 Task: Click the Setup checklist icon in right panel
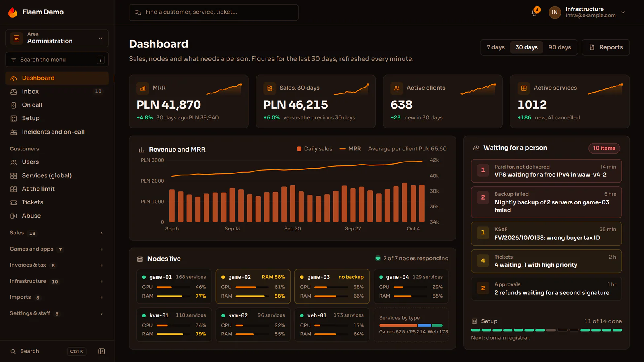(x=474, y=321)
